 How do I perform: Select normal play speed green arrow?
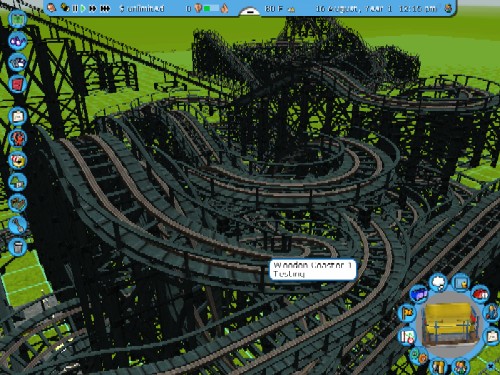click(83, 8)
